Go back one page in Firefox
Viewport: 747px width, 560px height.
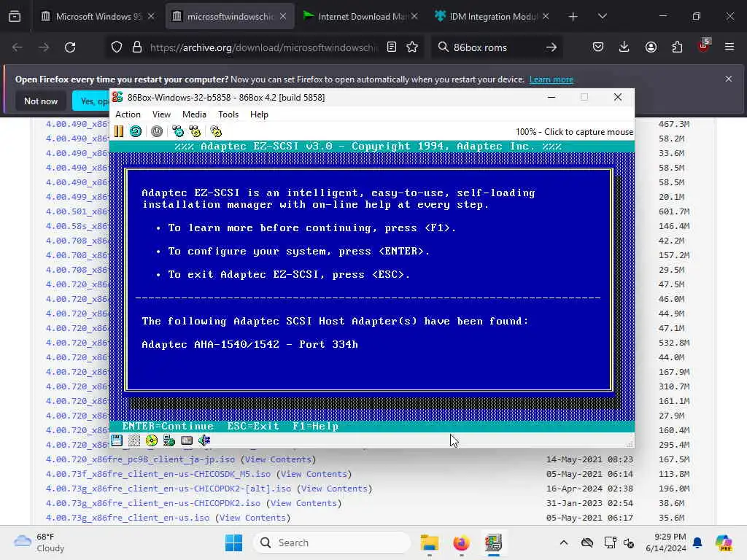[x=18, y=47]
